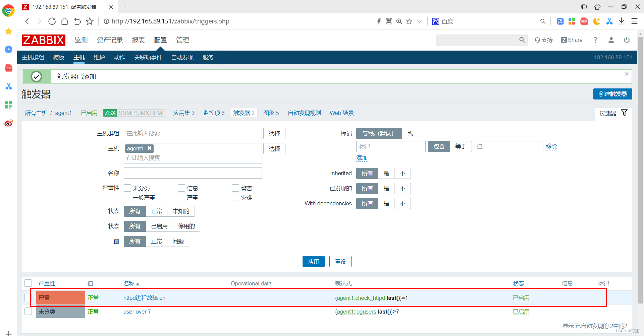Open httpd进程故障 on trigger
The height and width of the screenshot is (336, 644).
[144, 298]
